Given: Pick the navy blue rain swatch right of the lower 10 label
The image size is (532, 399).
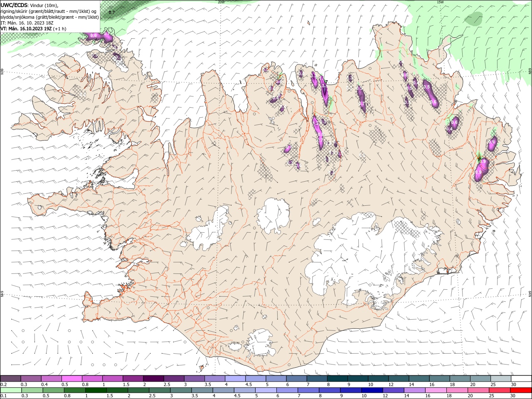Looking at the screenshot, I should pyautogui.click(x=371, y=390).
